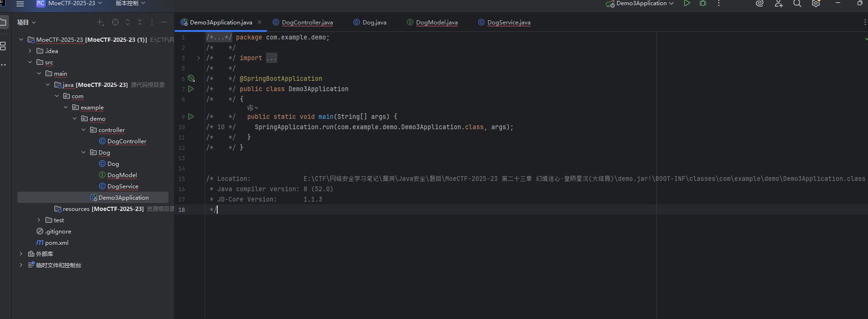Screen dimensions: 868x319
Task: Close the Demo3Application.java tab
Action: coord(259,22)
